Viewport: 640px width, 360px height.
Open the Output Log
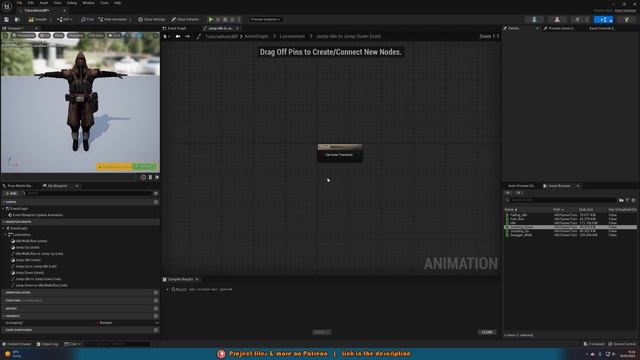pyautogui.click(x=47, y=344)
